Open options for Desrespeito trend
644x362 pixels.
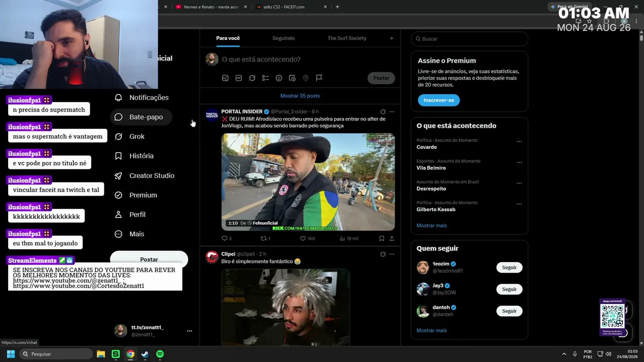(519, 184)
